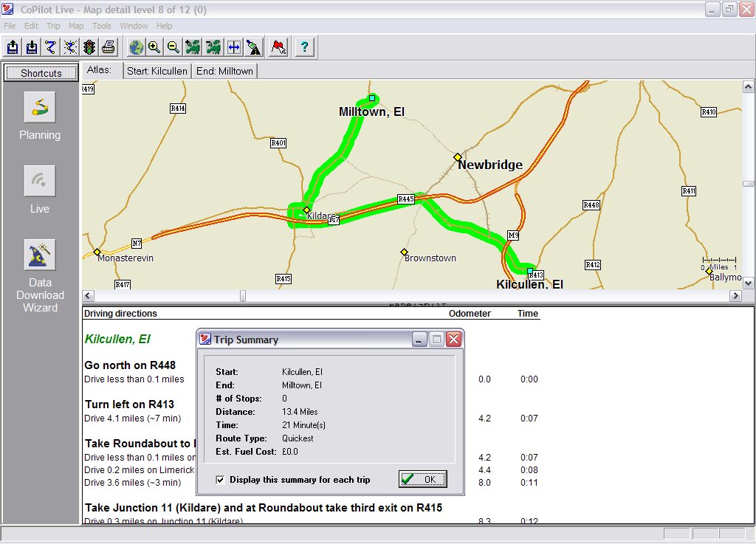Viewport: 756px width, 544px height.
Task: Click the 'Take Junction 11 (Kildare)' direction
Action: [264, 508]
